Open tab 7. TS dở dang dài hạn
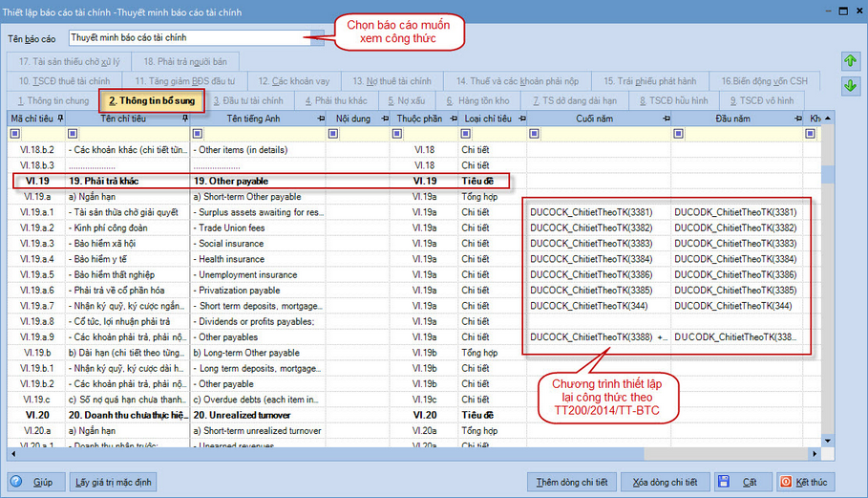Viewport: 868px width, 498px height. [575, 100]
